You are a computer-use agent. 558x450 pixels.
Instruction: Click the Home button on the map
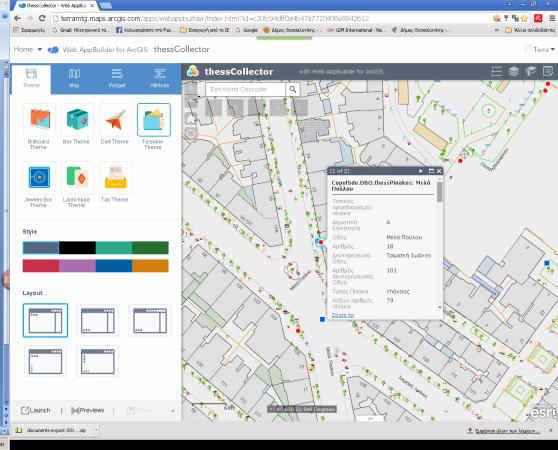coord(191,118)
